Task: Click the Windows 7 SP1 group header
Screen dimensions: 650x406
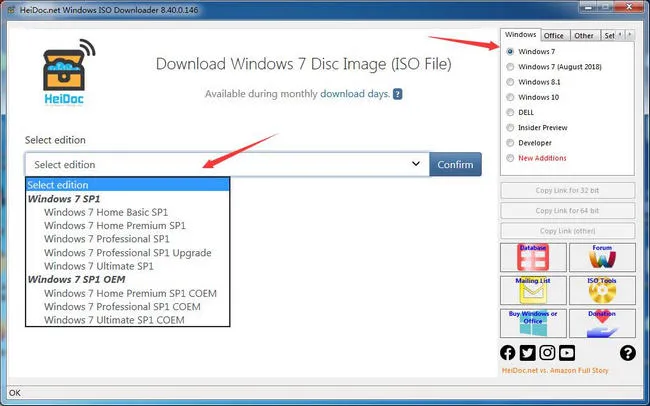Action: 64,199
